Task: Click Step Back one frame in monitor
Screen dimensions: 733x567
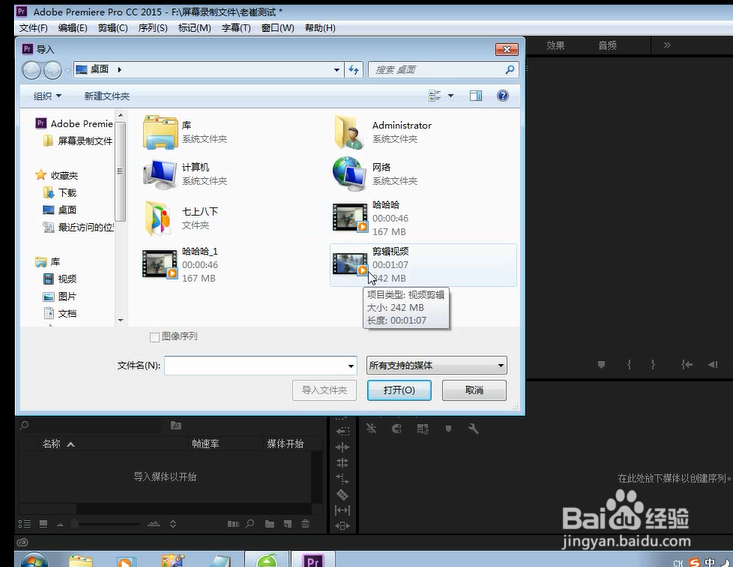Action: click(x=712, y=365)
